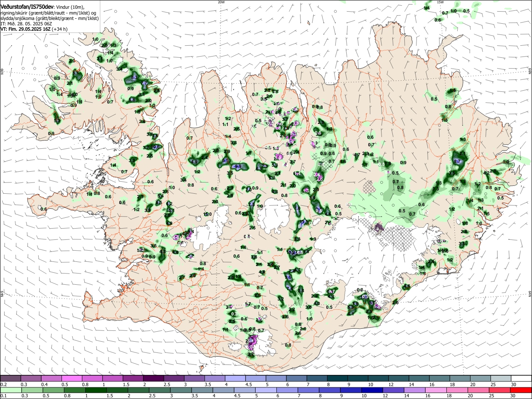
Task: Select upper legend swatch between 1 and 1.5
Action: 113,379
